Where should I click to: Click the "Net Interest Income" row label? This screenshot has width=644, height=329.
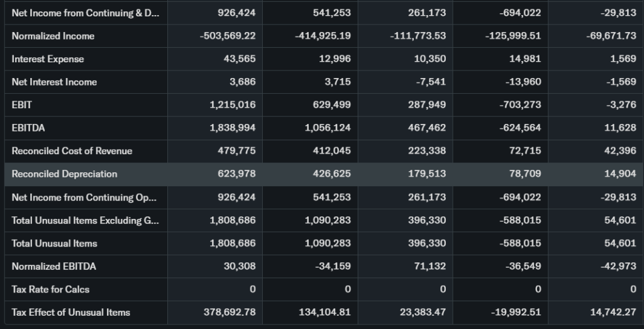coord(54,82)
